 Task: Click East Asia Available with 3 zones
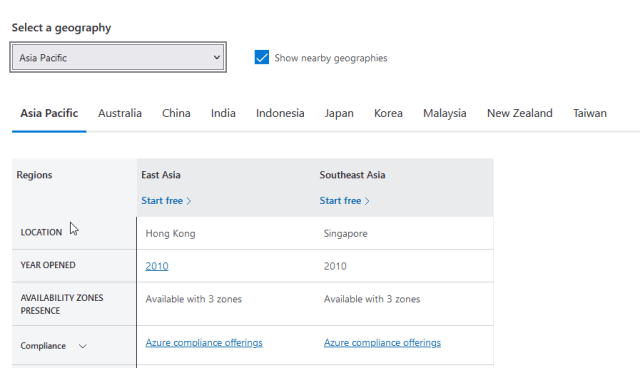pyautogui.click(x=193, y=299)
